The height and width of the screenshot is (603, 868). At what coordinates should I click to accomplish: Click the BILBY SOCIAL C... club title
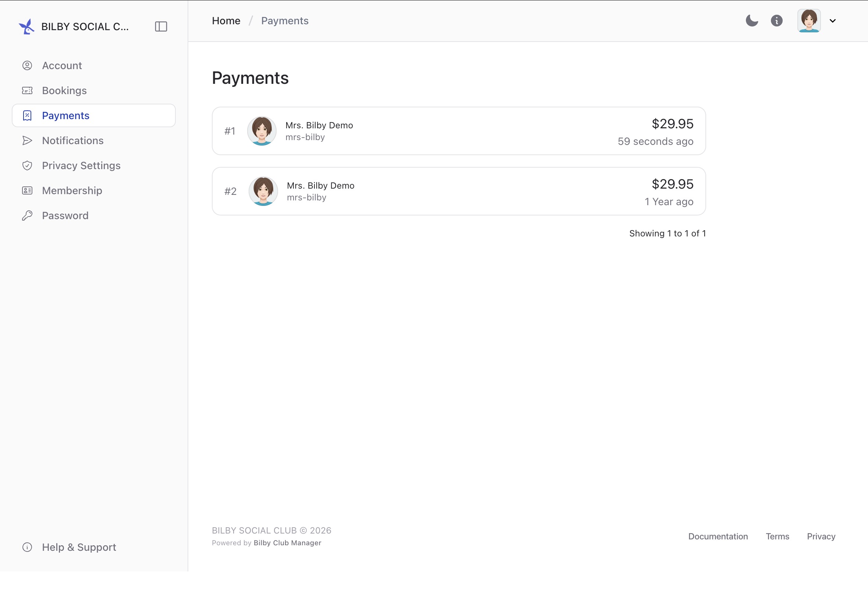point(85,26)
